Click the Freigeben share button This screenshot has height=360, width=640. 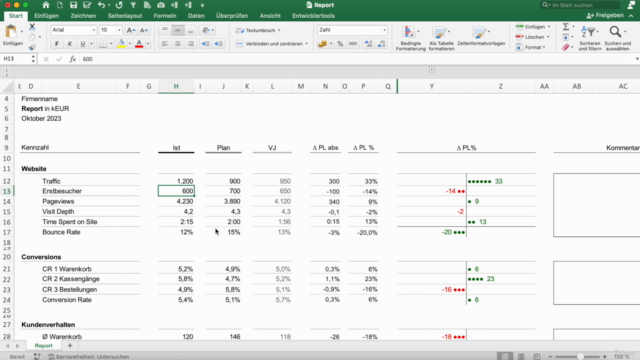click(606, 16)
